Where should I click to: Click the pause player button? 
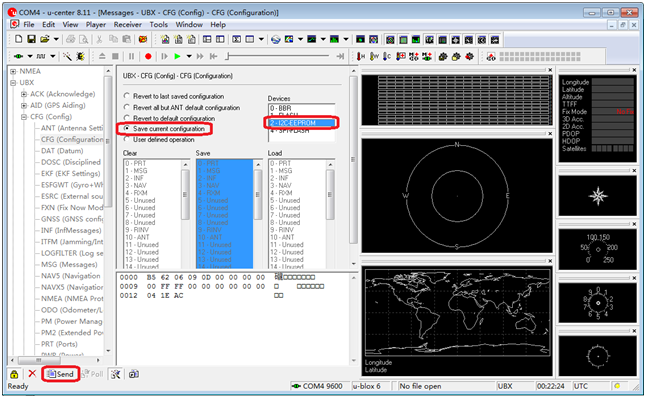pyautogui.click(x=131, y=56)
